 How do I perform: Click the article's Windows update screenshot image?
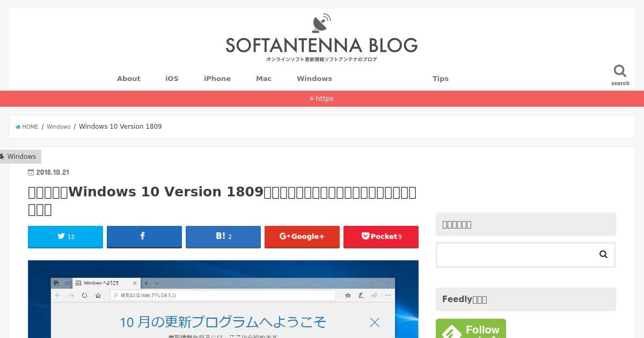[x=223, y=299]
